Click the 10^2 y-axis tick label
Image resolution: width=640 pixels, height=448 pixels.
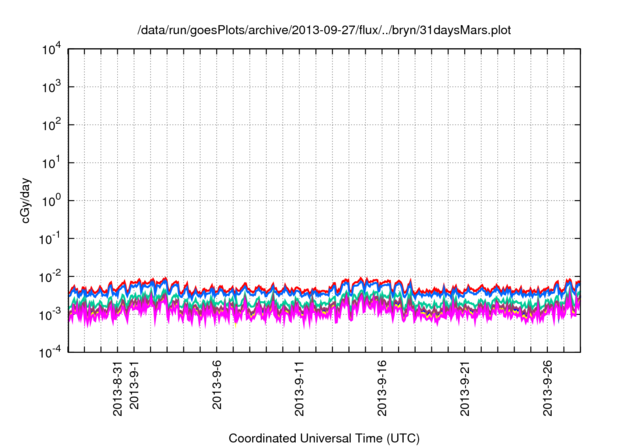(52, 125)
